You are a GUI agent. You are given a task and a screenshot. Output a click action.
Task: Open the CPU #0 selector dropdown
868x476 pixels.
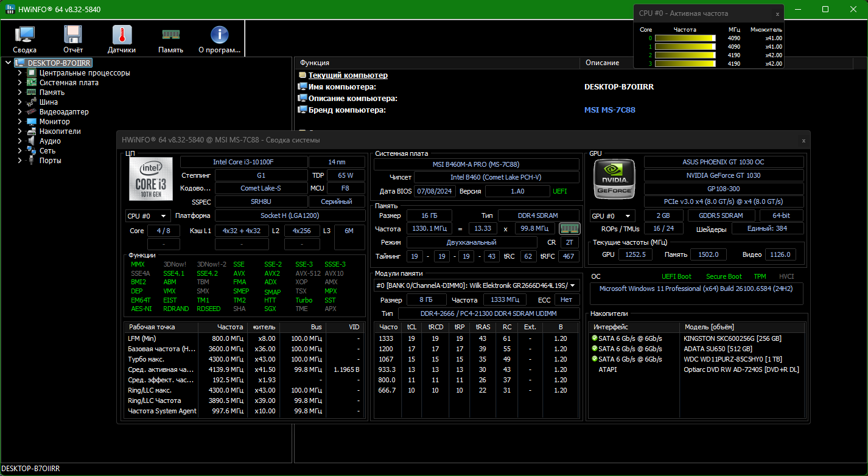click(x=148, y=216)
